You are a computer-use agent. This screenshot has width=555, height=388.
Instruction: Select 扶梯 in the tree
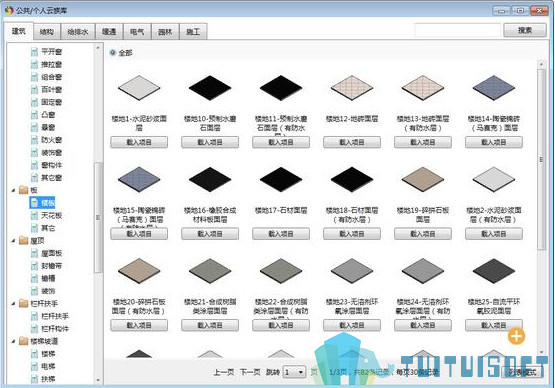pos(48,379)
